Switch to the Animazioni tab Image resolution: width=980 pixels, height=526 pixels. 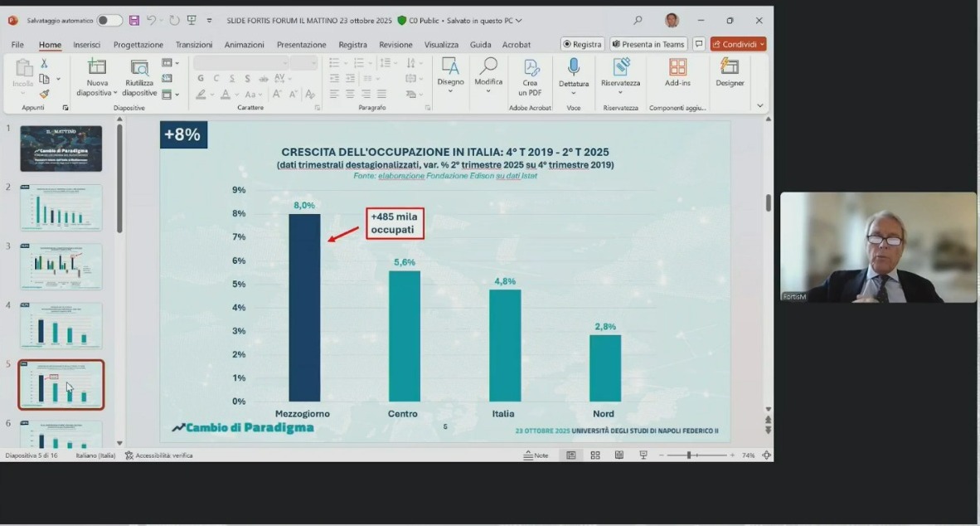pyautogui.click(x=244, y=45)
